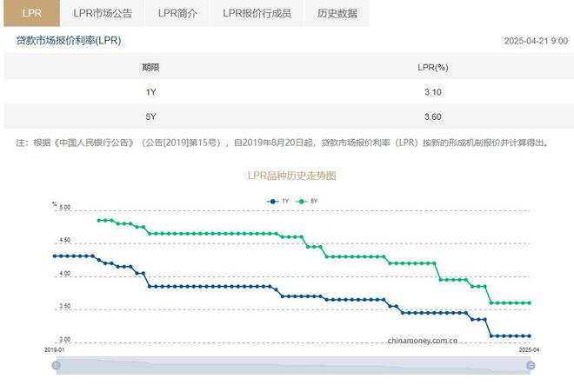Click the 4.00 y-axis label
This screenshot has height=392, width=574.
pyautogui.click(x=64, y=274)
